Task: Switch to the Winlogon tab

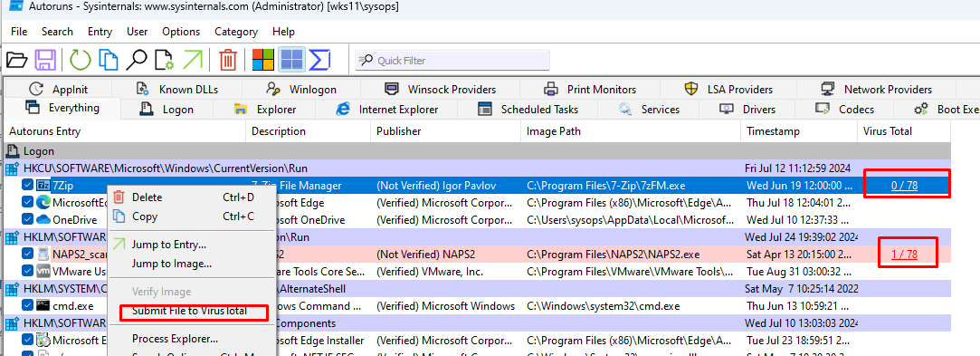Action: 301,90
